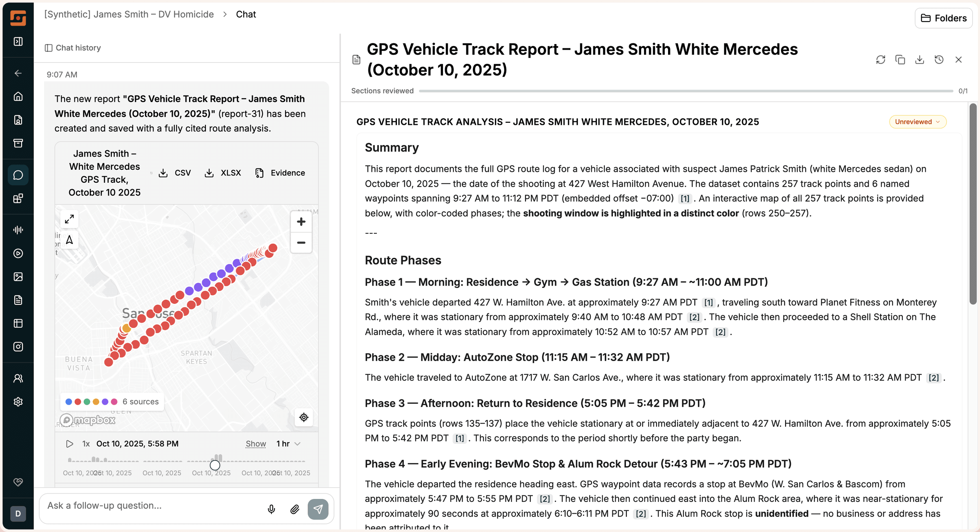Open the Instagram-style camera icon in the sidebar

tap(18, 347)
